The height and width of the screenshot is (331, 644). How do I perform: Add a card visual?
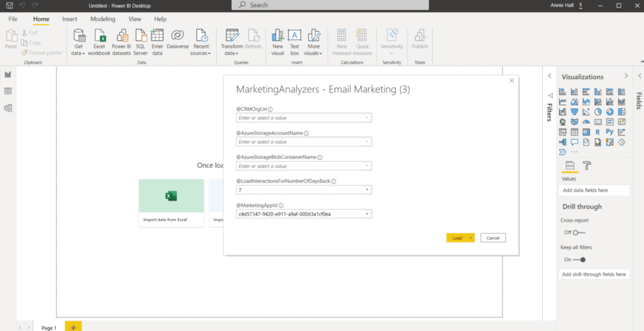pyautogui.click(x=598, y=122)
